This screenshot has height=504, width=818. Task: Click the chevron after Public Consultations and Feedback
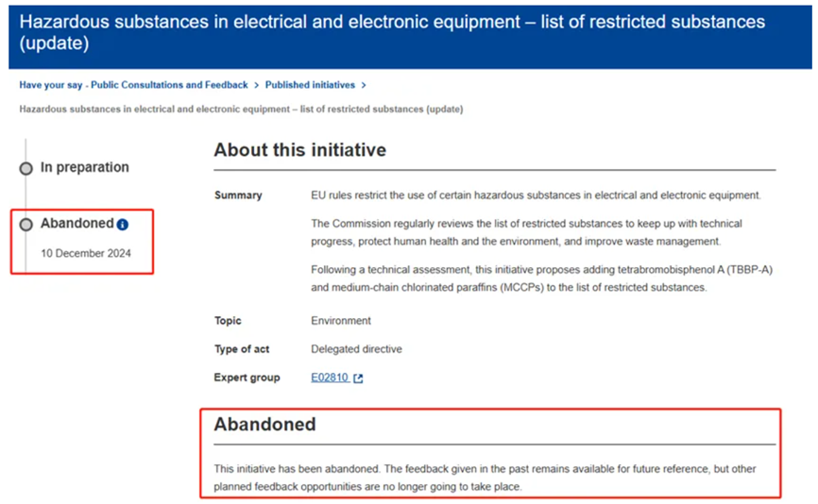[x=256, y=86]
